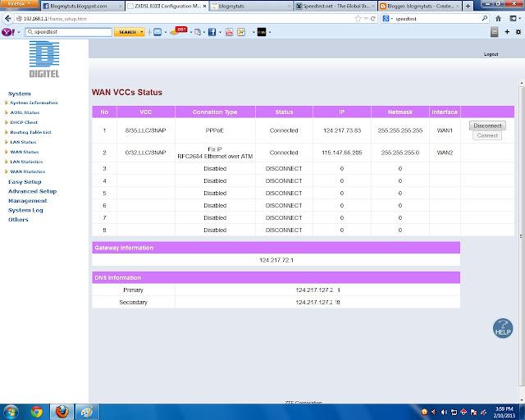Click the magnifier icon in Google search box
The width and height of the screenshot is (525, 420).
tap(485, 18)
